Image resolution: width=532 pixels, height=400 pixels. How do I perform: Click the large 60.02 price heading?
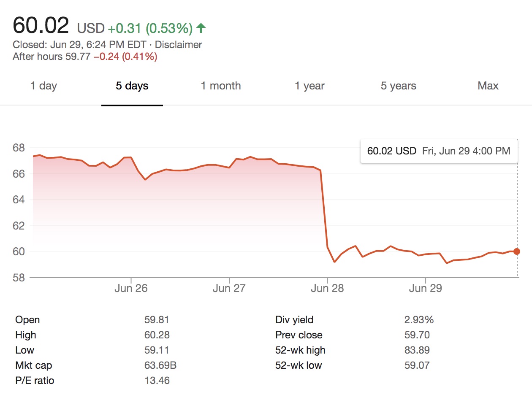tap(41, 26)
